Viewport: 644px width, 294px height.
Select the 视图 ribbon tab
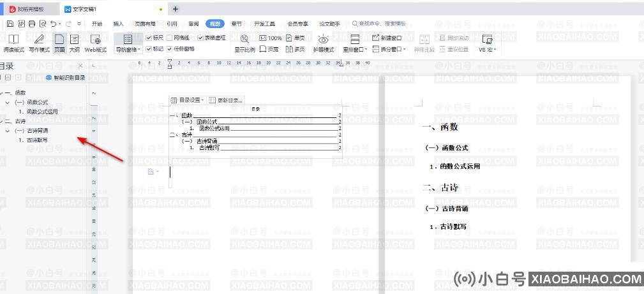pyautogui.click(x=215, y=24)
